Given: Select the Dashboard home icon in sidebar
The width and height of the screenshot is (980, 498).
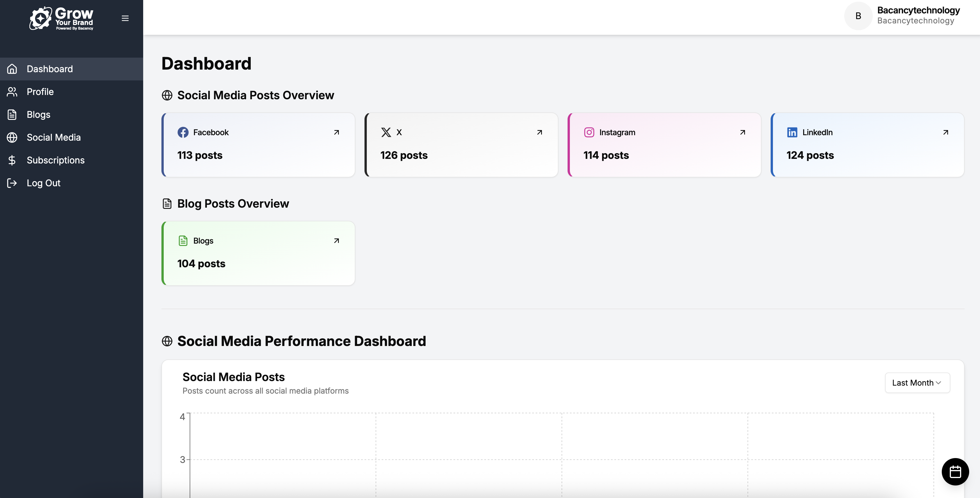Looking at the screenshot, I should (12, 69).
